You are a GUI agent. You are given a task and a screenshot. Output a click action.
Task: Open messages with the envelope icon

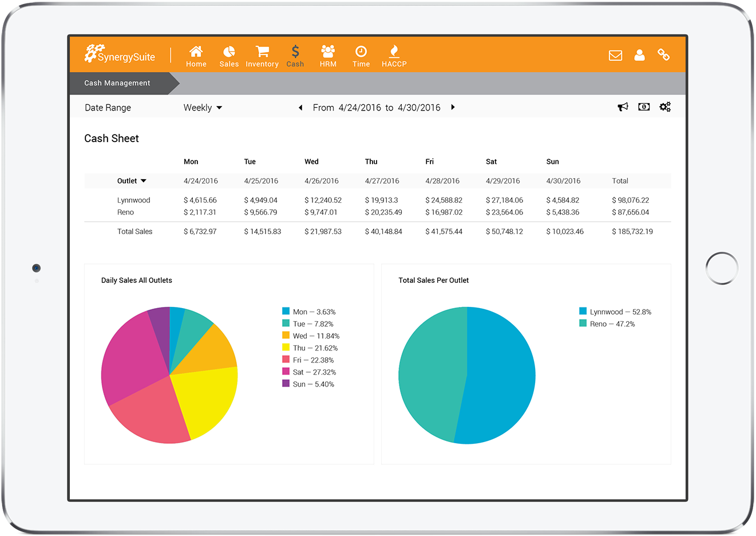pos(616,55)
